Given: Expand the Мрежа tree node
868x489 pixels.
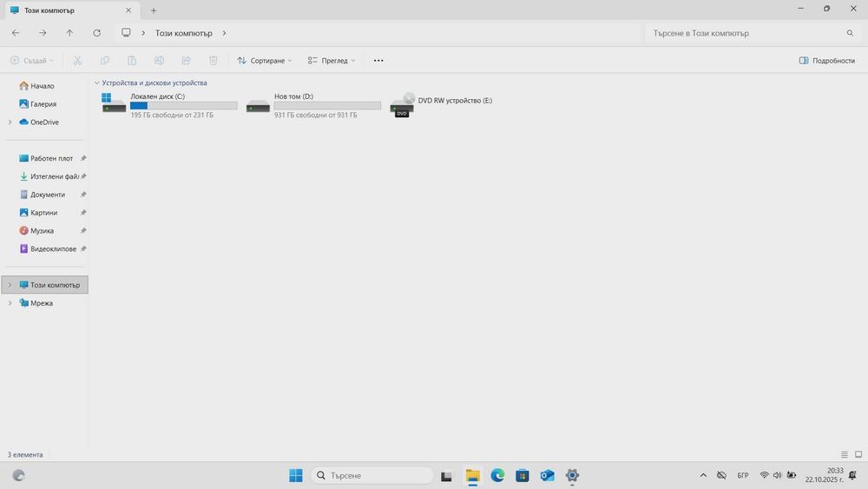Looking at the screenshot, I should [x=10, y=303].
